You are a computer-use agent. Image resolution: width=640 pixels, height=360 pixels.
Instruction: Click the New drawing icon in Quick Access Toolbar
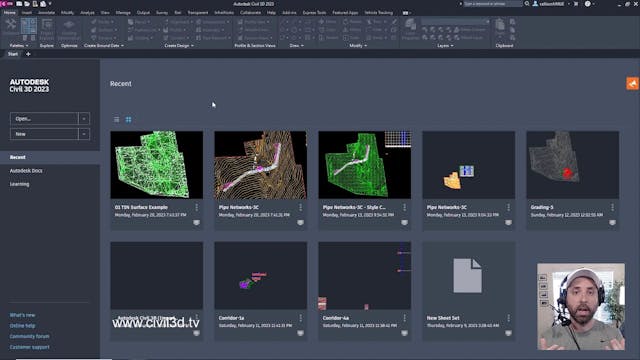(x=19, y=4)
